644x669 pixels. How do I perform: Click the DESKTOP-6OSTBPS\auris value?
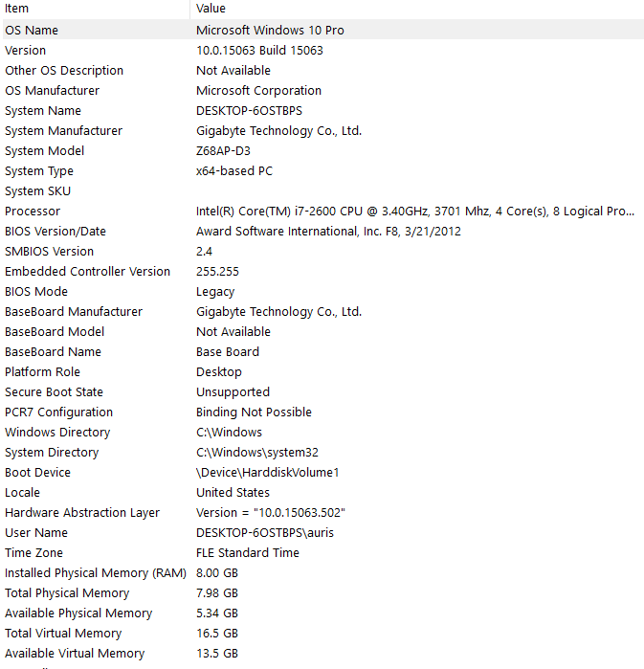click(x=265, y=532)
